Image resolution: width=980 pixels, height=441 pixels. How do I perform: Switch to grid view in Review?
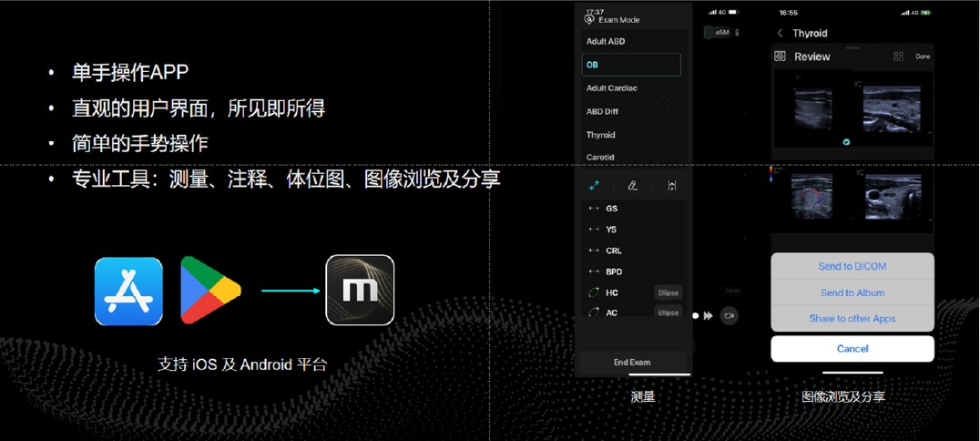[898, 56]
